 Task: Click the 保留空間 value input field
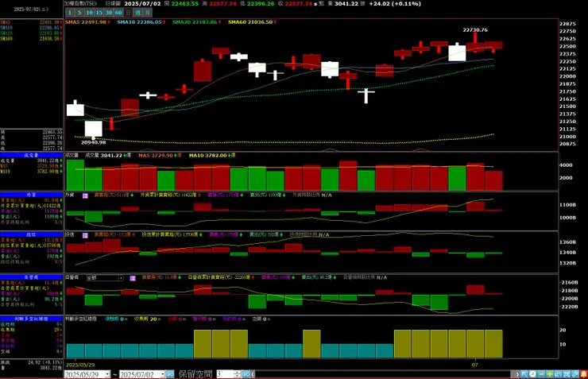[225, 374]
